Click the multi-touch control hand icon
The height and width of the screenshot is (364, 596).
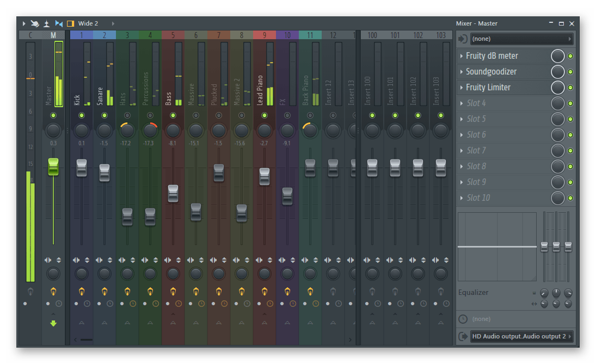pyautogui.click(x=35, y=23)
